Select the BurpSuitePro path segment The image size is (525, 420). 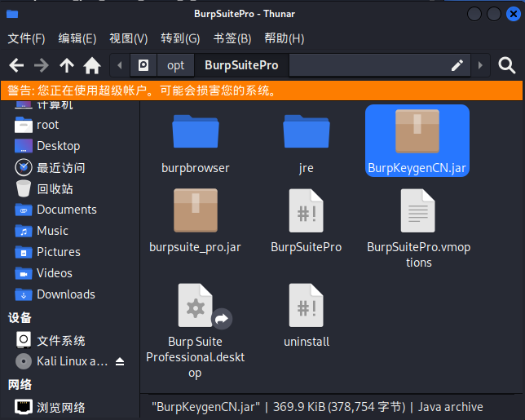(241, 65)
